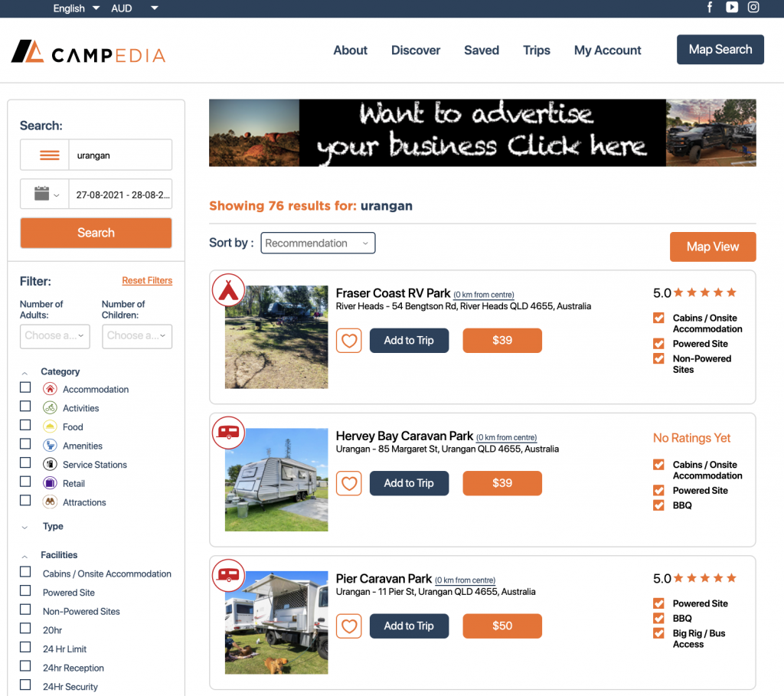Open the Facebook icon in header

click(710, 7)
